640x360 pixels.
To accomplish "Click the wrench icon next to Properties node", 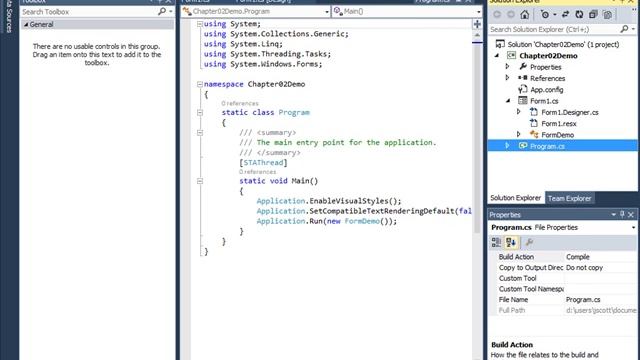I will [x=523, y=67].
